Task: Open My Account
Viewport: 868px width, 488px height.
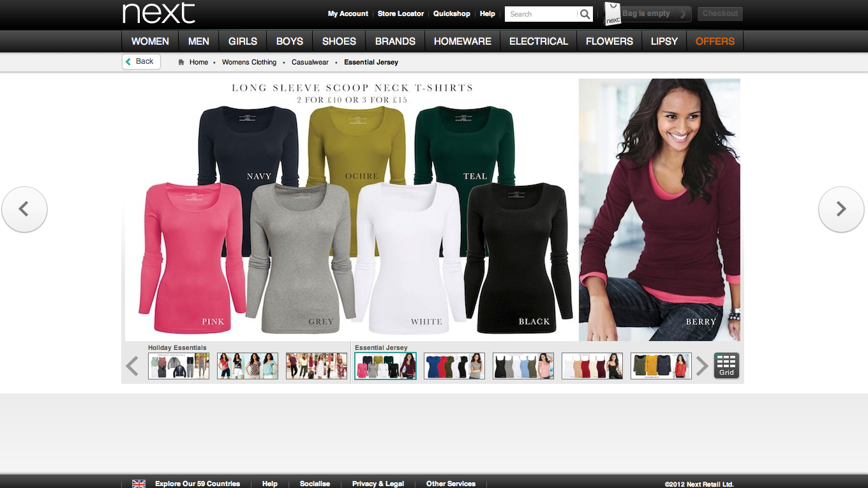Action: [x=348, y=13]
